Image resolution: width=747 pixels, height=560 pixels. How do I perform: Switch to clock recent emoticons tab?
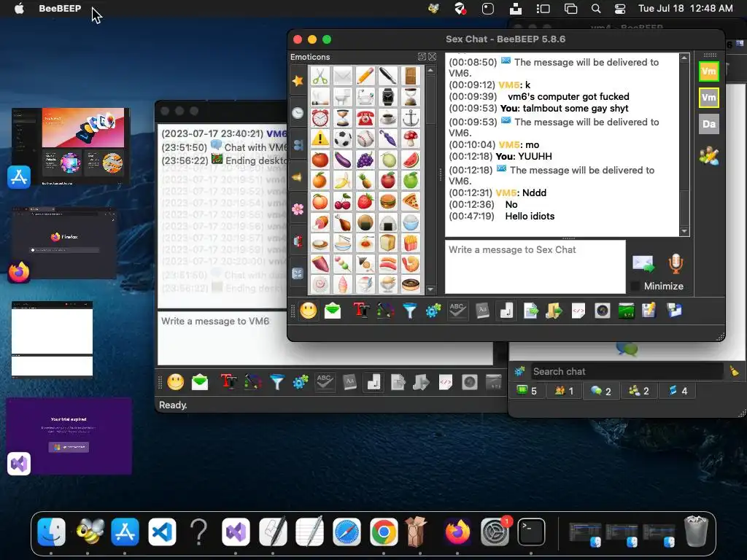tap(298, 113)
